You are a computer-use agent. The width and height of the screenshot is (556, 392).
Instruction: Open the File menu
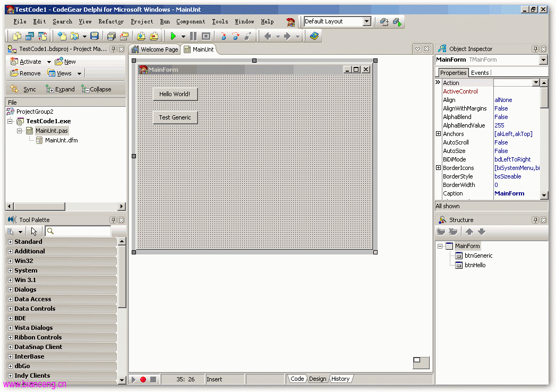20,22
